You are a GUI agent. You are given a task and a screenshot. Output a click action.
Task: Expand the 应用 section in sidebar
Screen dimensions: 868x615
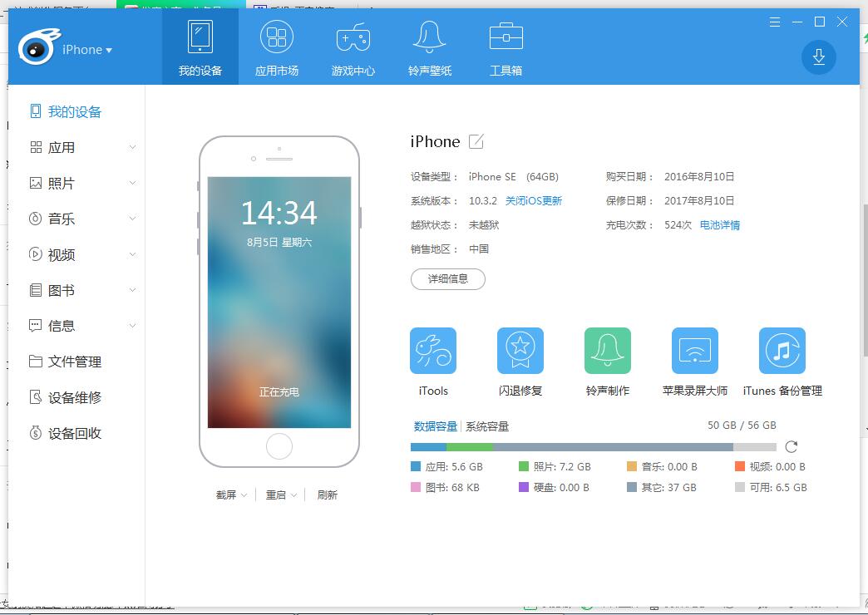(131, 146)
